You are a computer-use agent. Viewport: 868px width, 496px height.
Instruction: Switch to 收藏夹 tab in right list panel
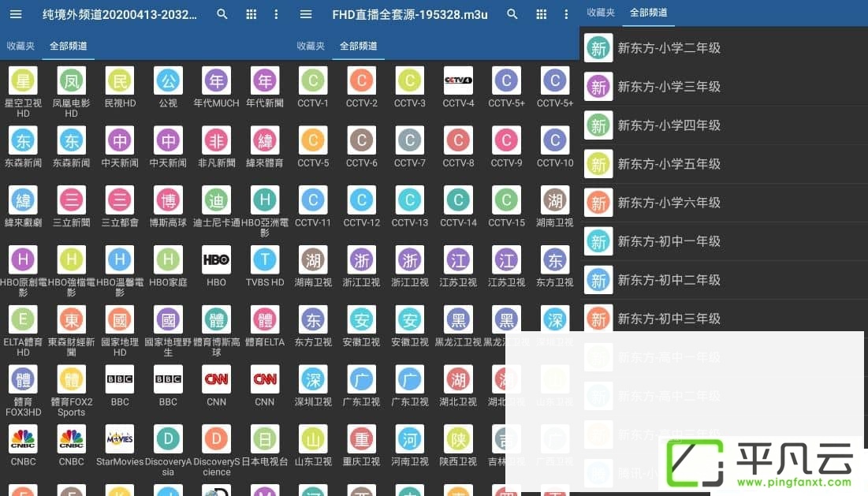coord(601,12)
